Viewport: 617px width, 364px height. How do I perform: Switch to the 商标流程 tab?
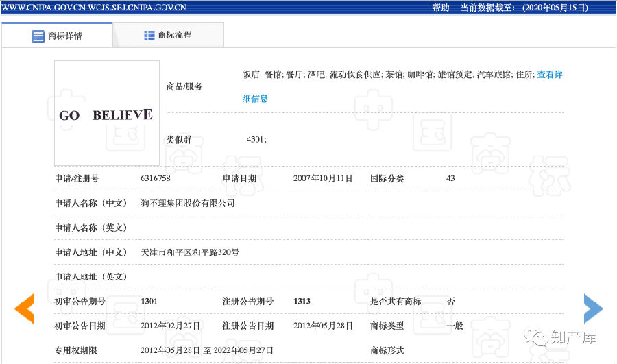coord(174,35)
